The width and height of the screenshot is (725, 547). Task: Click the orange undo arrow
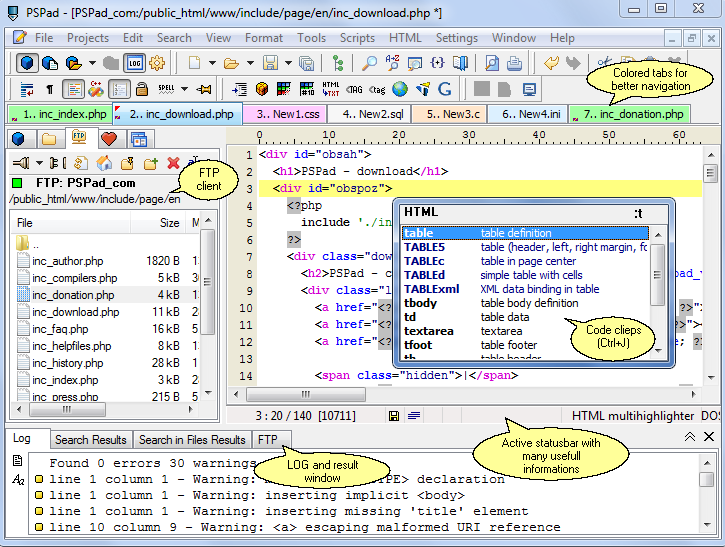click(x=551, y=62)
